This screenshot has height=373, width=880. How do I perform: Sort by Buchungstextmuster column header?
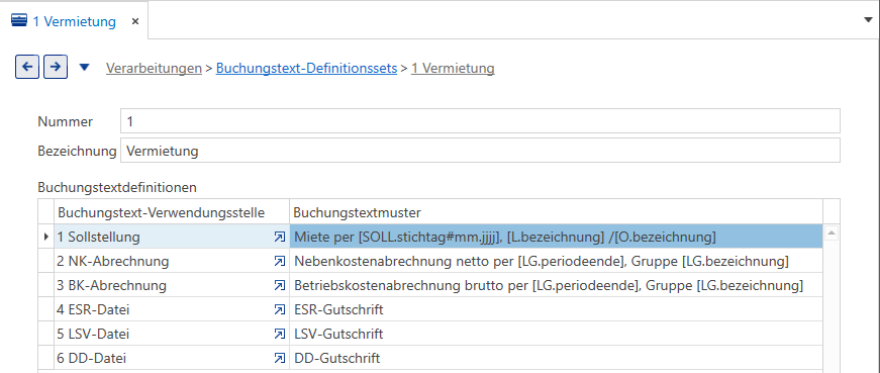556,213
